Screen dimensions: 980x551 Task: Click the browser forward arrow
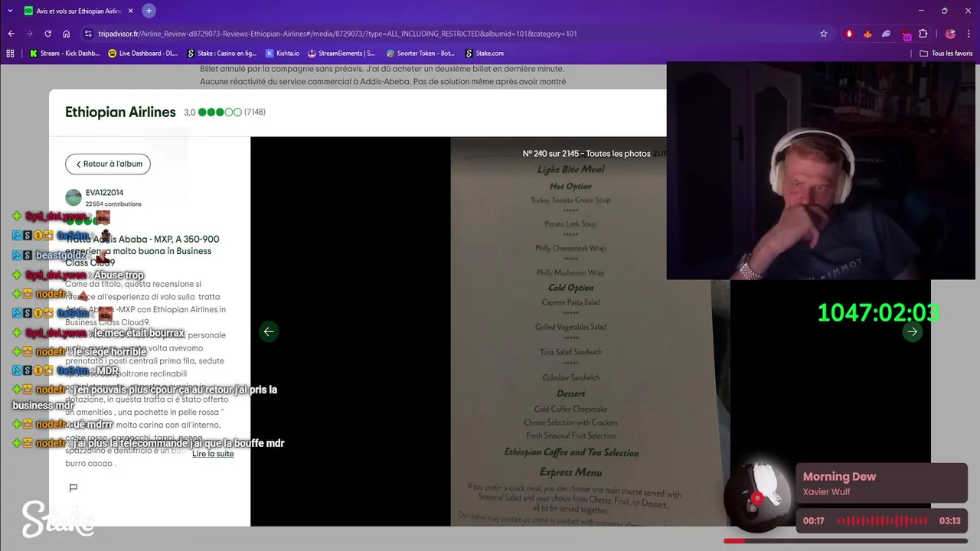(29, 34)
